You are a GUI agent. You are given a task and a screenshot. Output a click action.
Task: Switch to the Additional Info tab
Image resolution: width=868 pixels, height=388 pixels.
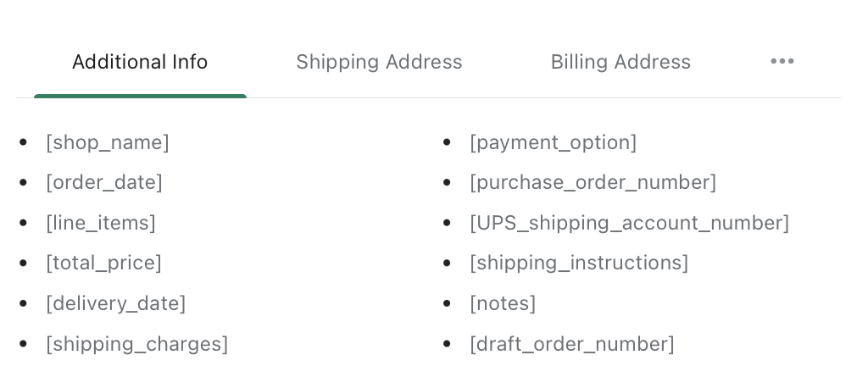(x=140, y=63)
